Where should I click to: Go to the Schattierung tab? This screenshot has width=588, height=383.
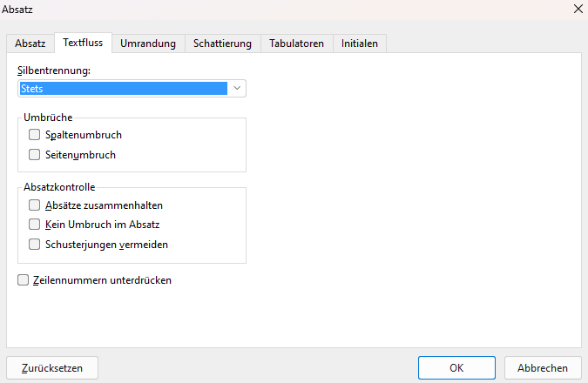pyautogui.click(x=222, y=44)
